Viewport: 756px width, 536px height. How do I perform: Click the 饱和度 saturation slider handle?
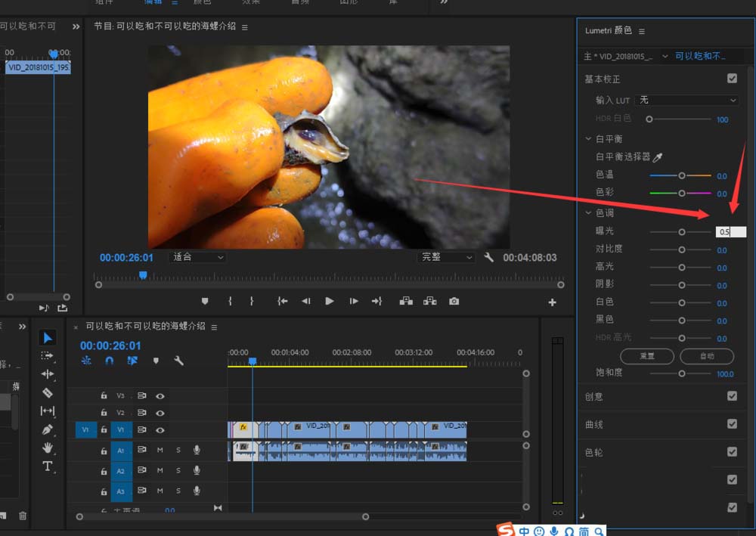(682, 373)
